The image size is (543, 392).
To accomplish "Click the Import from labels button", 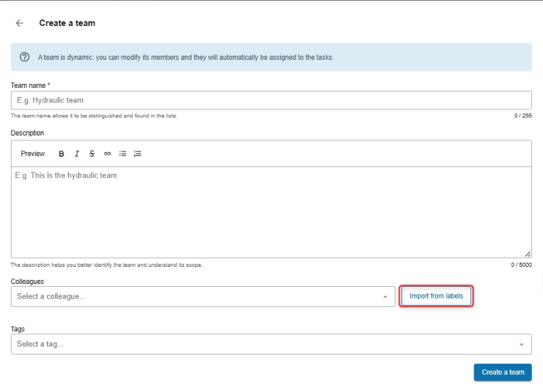I will point(436,296).
